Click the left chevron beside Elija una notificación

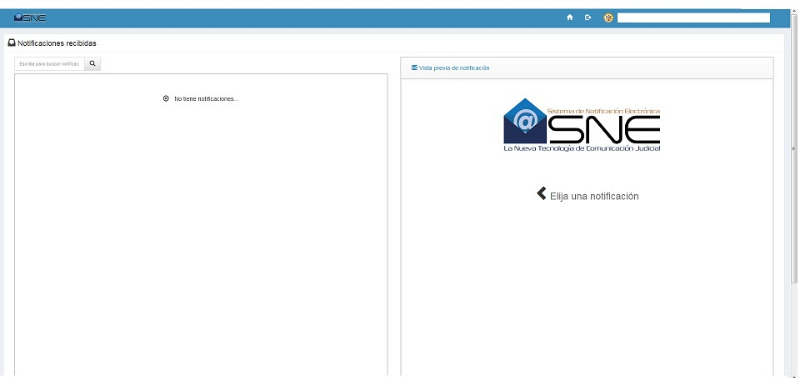pyautogui.click(x=541, y=193)
